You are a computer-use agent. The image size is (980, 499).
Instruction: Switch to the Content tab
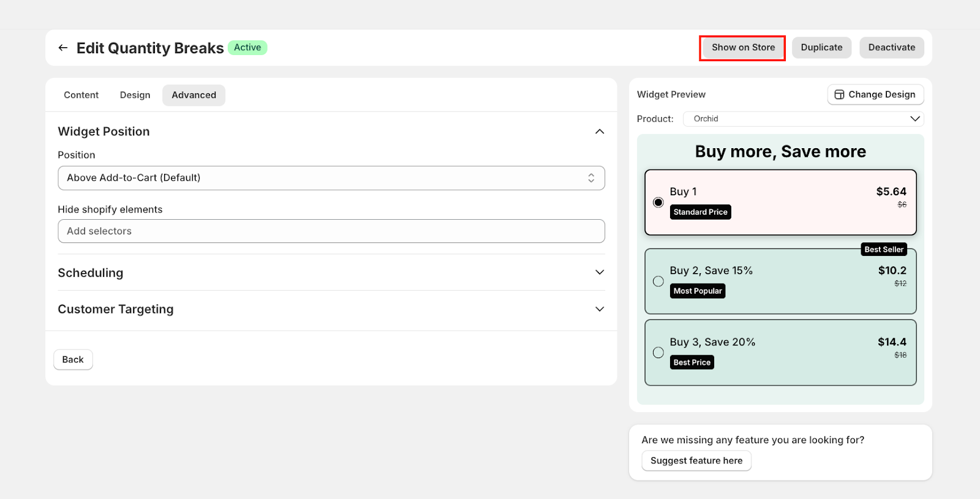click(81, 96)
